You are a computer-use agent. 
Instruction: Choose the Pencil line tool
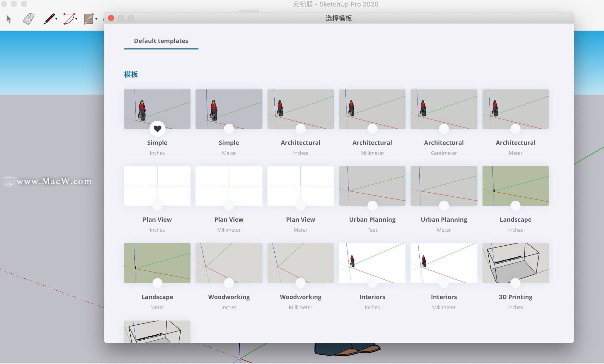click(x=49, y=19)
